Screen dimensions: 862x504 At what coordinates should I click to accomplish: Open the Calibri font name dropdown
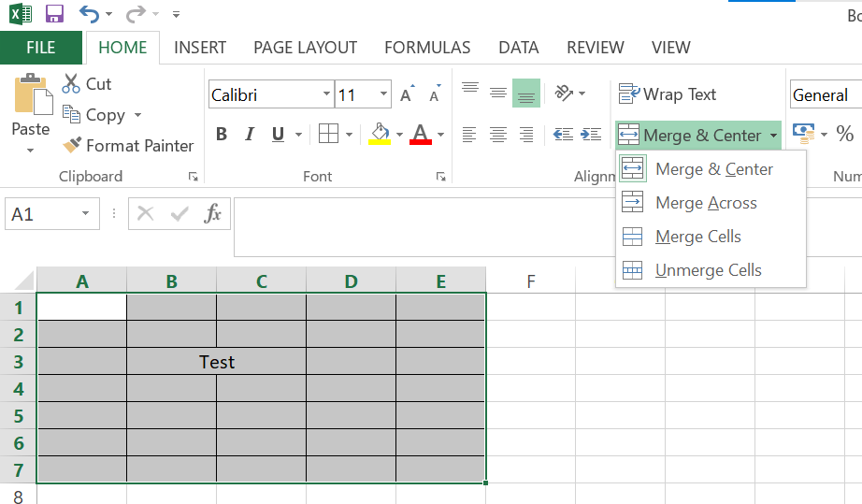(326, 94)
